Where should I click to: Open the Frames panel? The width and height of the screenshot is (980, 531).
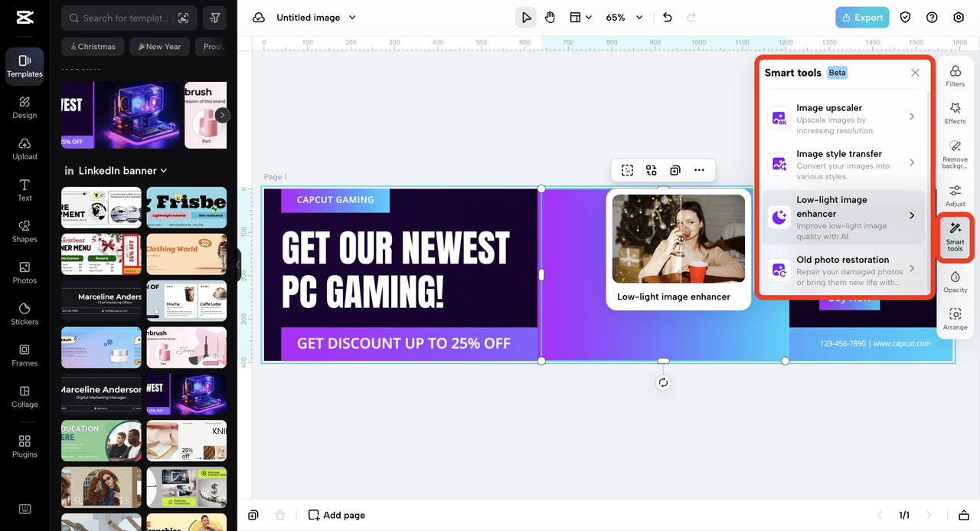point(24,355)
